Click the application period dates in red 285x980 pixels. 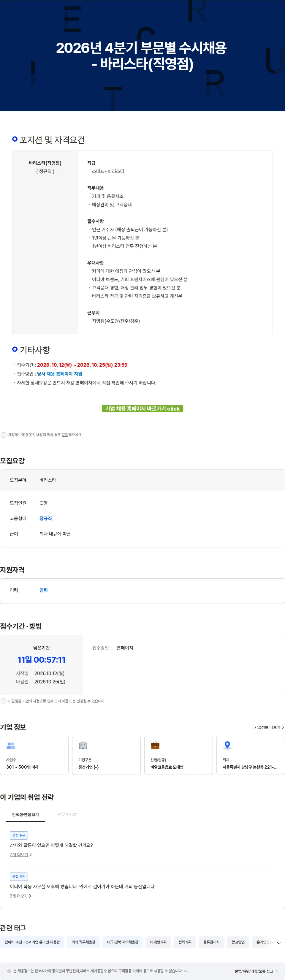tap(82, 365)
